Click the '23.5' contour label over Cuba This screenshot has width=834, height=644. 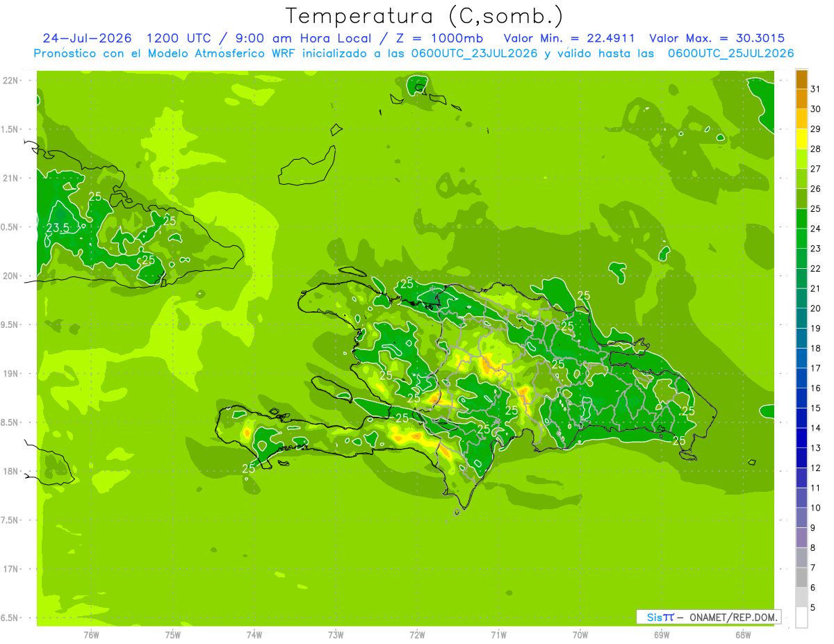(58, 228)
